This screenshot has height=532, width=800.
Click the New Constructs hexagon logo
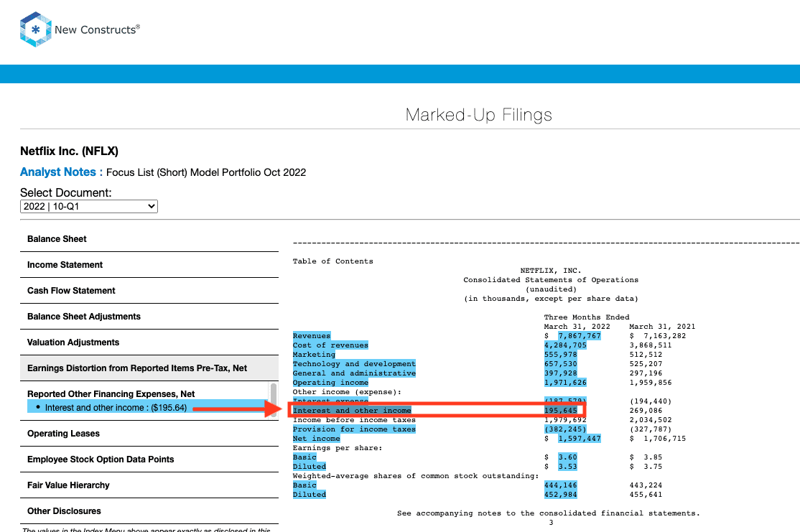pos(36,29)
